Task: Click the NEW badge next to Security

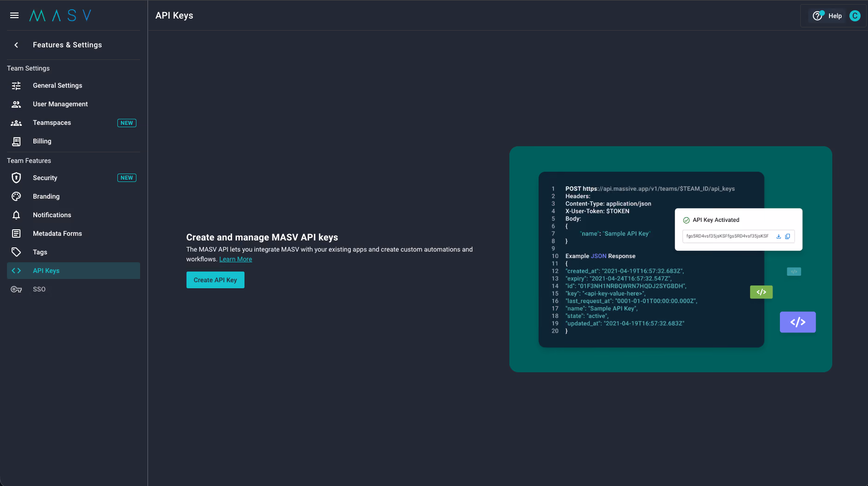Action: [127, 178]
